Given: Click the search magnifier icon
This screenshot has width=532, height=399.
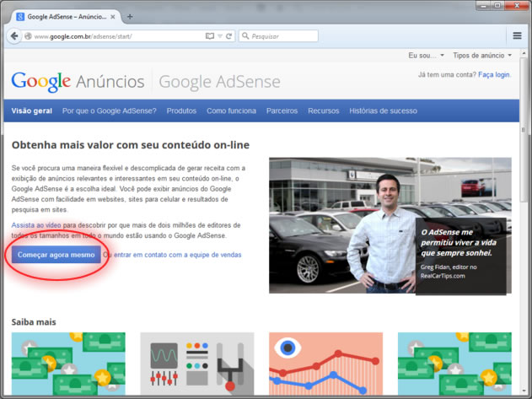Looking at the screenshot, I should coord(245,36).
